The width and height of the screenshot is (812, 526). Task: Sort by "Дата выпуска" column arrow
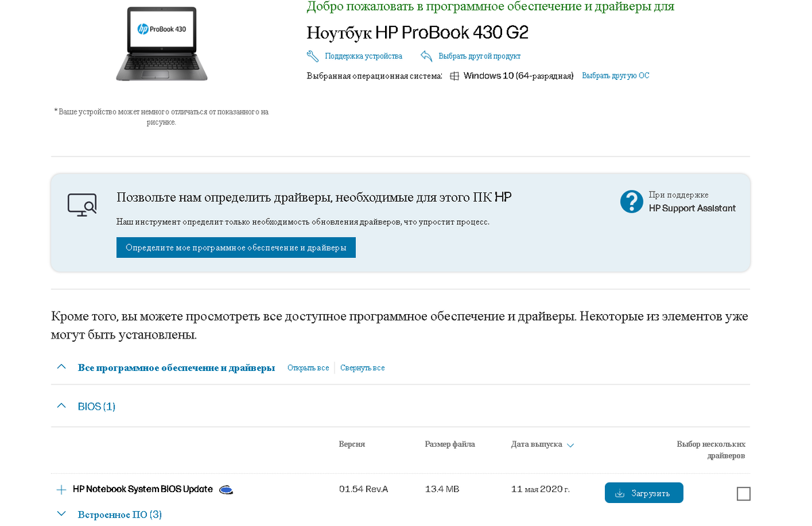(x=570, y=445)
